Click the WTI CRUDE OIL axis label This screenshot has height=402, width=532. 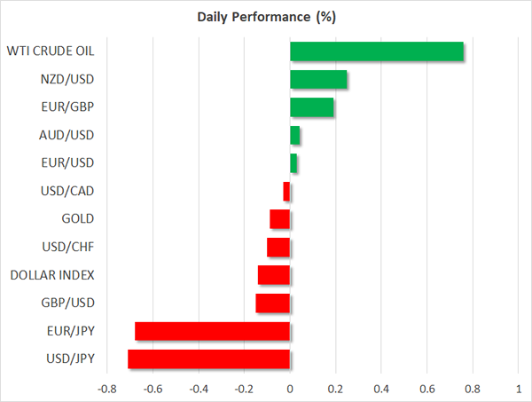pyautogui.click(x=51, y=52)
